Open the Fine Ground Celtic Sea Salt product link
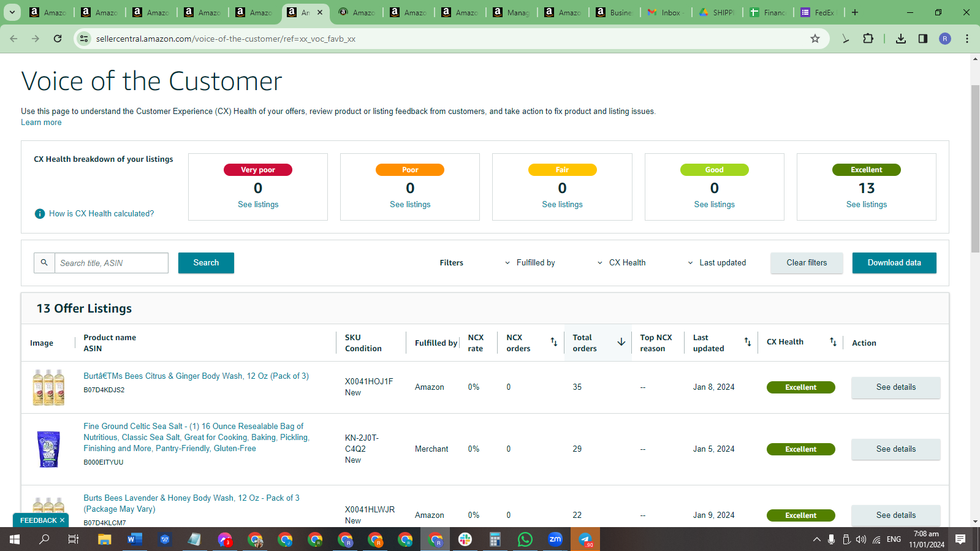 click(x=197, y=438)
